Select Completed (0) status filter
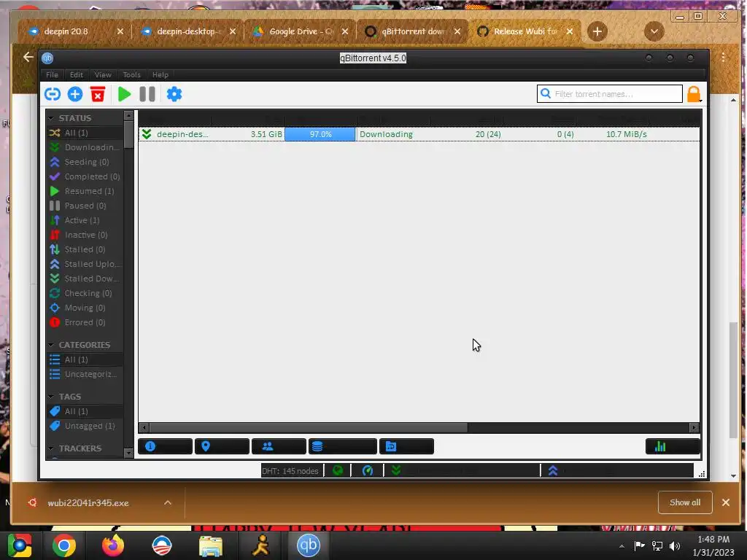Screen dimensions: 747x560 coord(85,176)
